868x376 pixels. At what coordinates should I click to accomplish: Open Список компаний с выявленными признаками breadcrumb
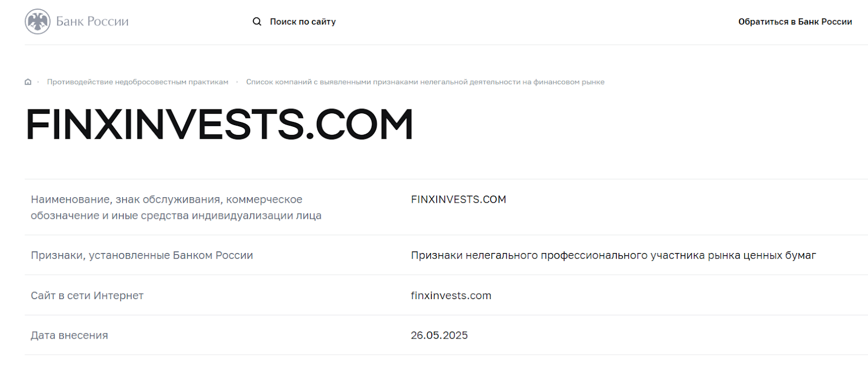click(425, 82)
